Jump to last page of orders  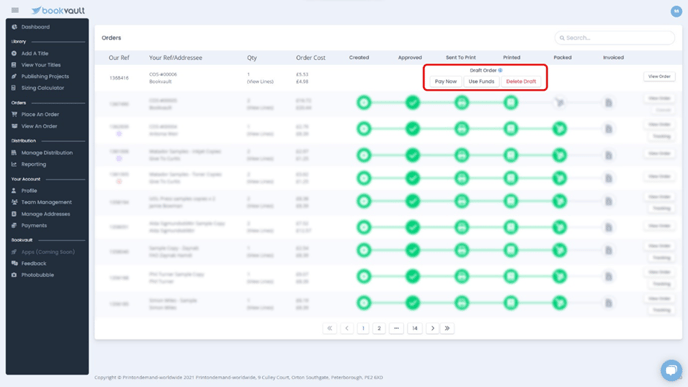[447, 328]
